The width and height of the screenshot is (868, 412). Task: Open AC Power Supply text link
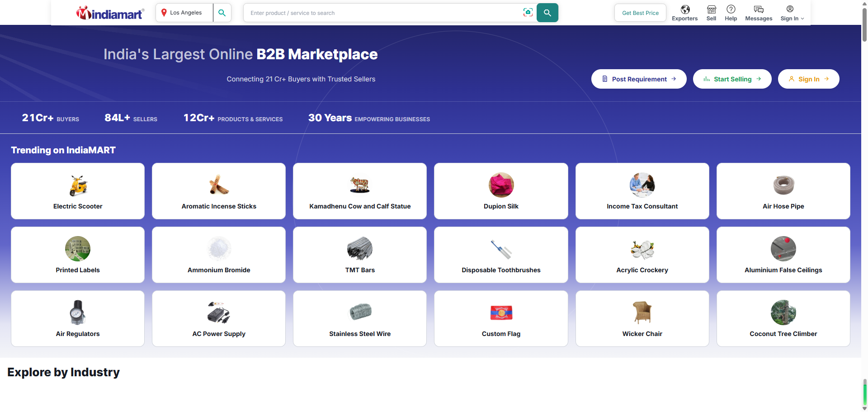point(219,334)
